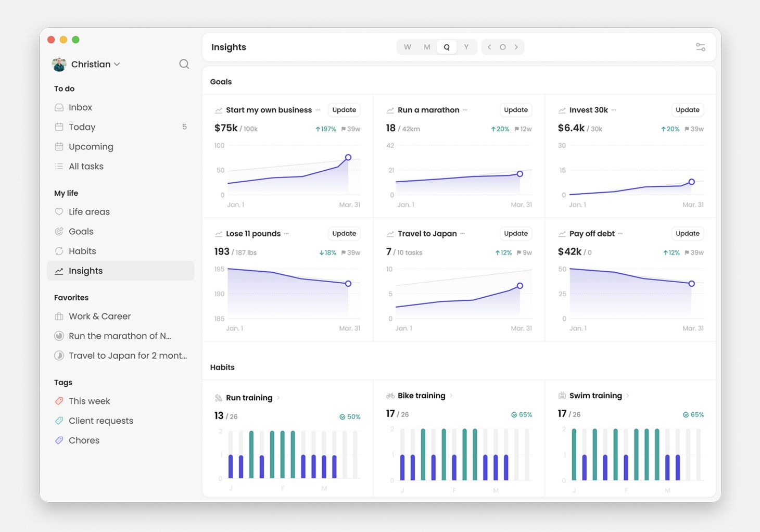Image resolution: width=760 pixels, height=532 pixels.
Task: Open options menu for Invest 30k
Action: click(x=614, y=110)
